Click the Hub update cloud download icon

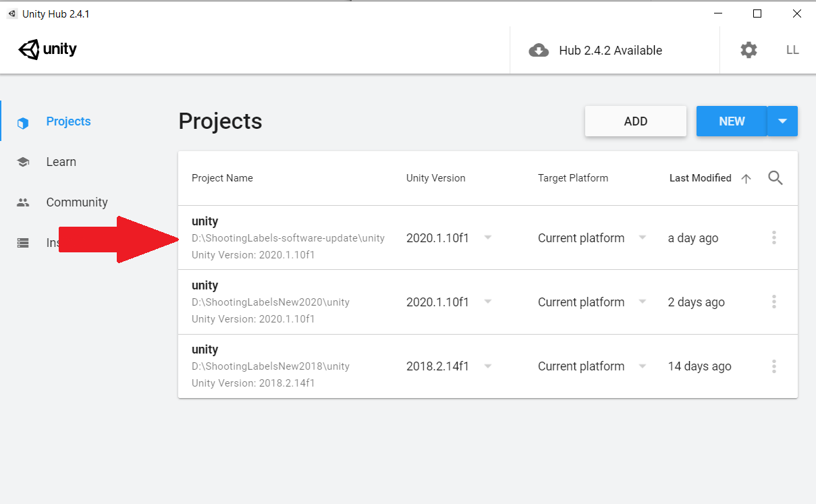(539, 51)
